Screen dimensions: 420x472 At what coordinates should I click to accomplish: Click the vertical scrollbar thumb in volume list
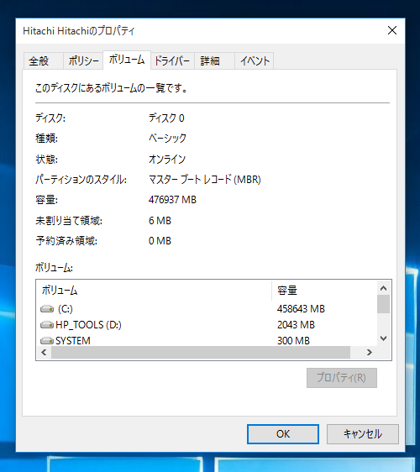[383, 304]
